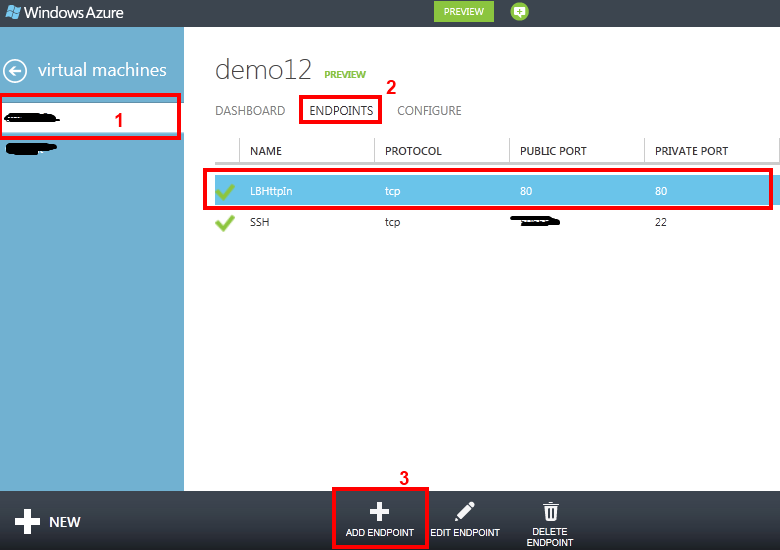Screen dimensions: 780x550
Task: Click the green PREVIEW button in header
Action: point(464,11)
